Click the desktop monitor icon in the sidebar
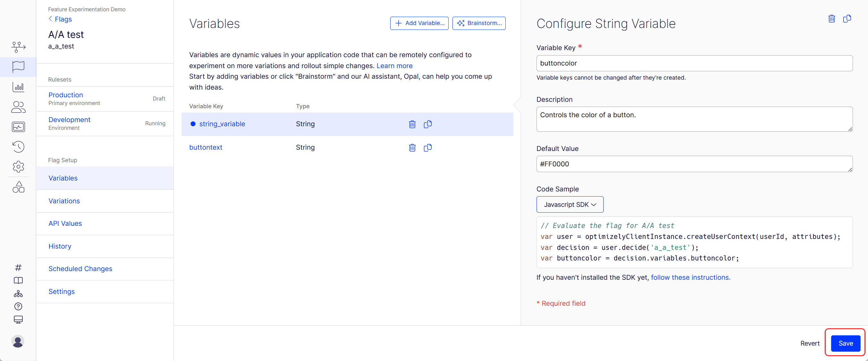Viewport: 868px width, 361px height. (x=18, y=320)
